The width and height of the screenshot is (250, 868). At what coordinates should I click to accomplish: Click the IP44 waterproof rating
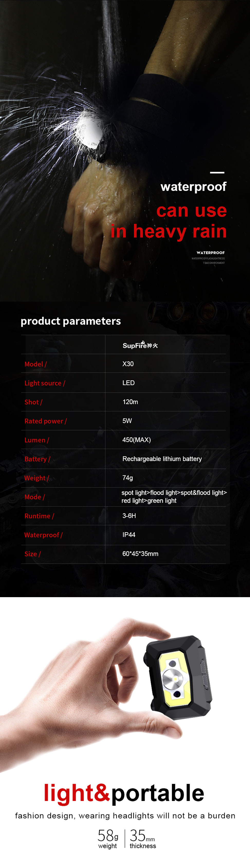[x=128, y=535]
